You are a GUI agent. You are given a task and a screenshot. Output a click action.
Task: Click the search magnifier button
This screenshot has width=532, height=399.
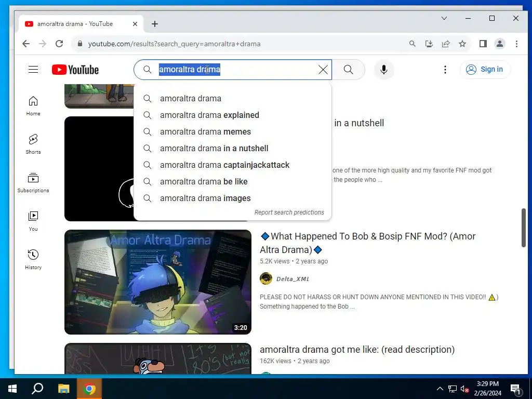click(x=348, y=70)
